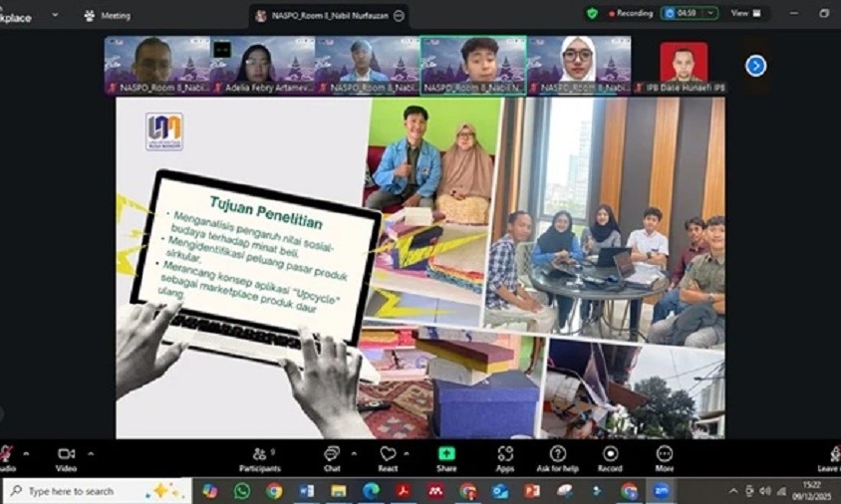
Task: Start sharing with green Share button
Action: pyautogui.click(x=446, y=459)
